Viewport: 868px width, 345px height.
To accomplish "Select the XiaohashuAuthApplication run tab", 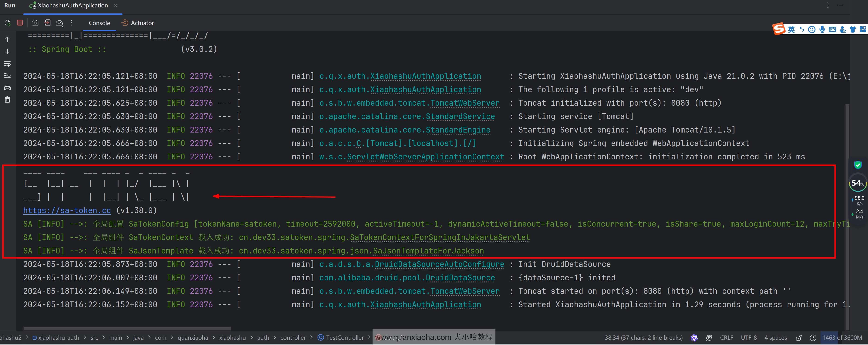I will click(72, 5).
